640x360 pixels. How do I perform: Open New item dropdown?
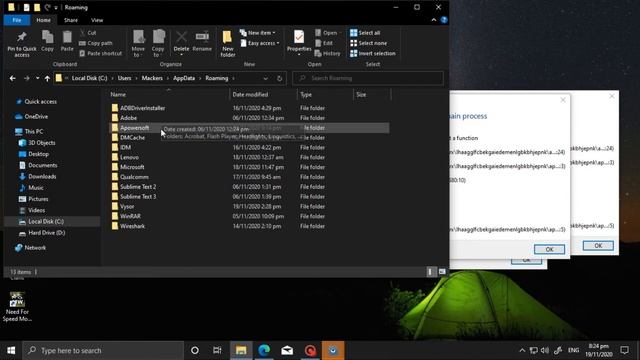tap(258, 33)
